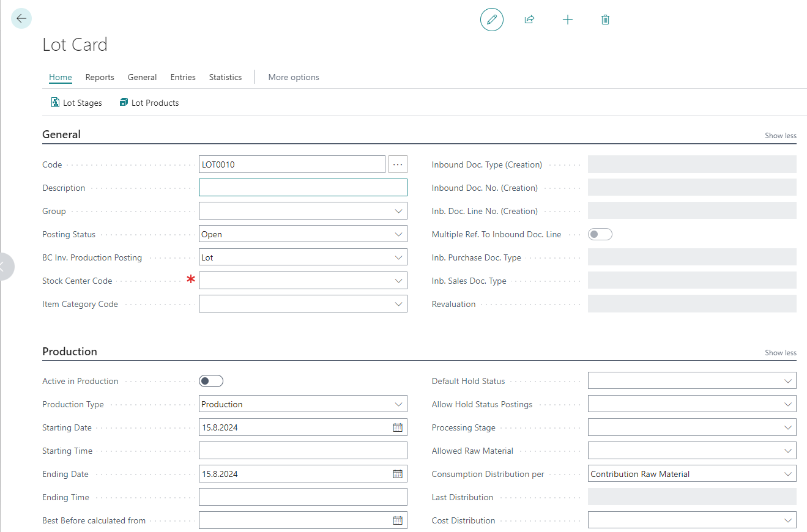Toggle Multiple Ref. To Inbound Doc. Line
Screen dimensions: 807x532
point(600,234)
